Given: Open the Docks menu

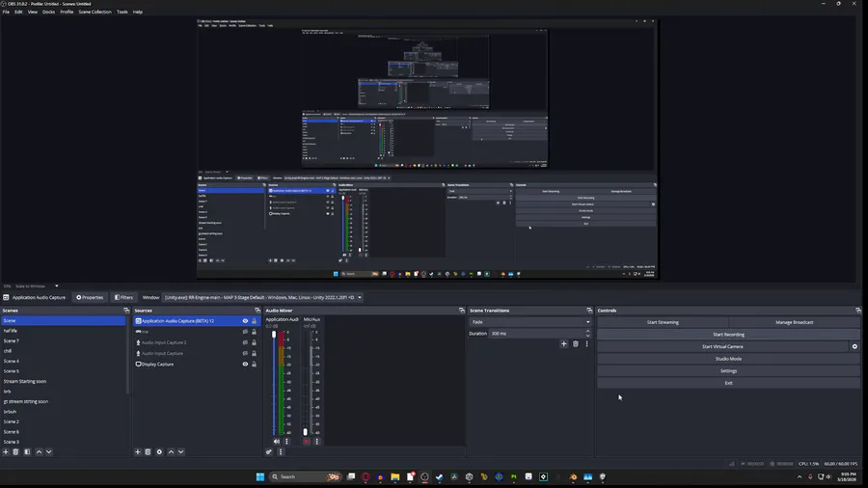Looking at the screenshot, I should click(x=49, y=12).
